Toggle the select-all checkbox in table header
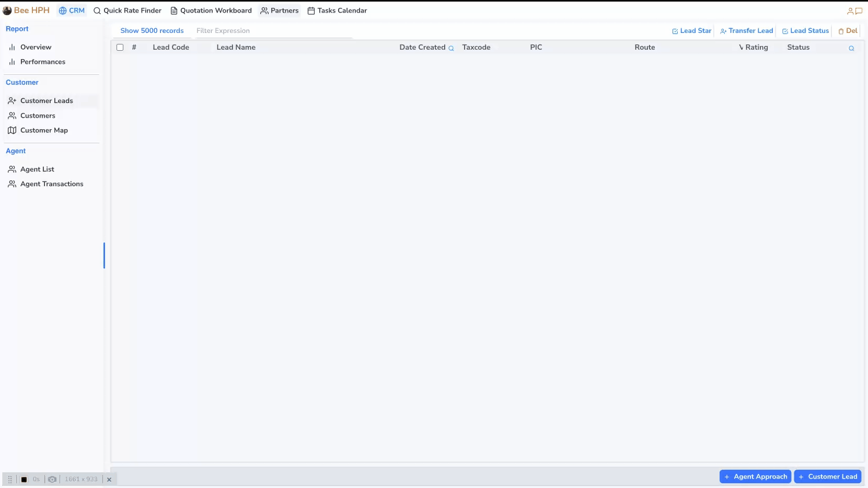Viewport: 868px width, 488px height. (120, 48)
